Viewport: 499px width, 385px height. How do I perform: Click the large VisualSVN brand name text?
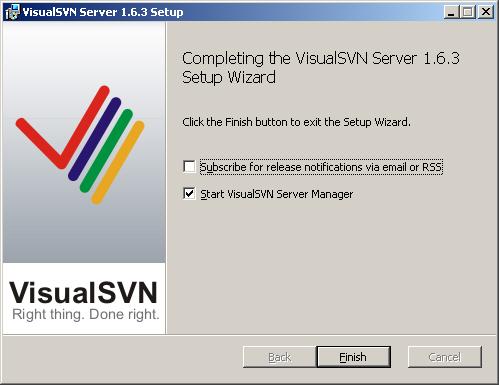point(83,293)
